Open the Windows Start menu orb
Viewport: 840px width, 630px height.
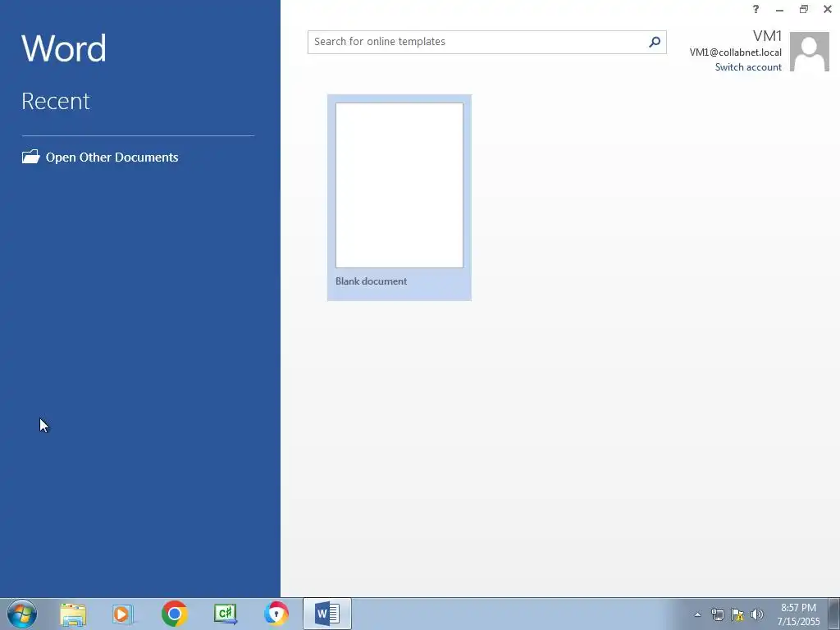point(22,614)
